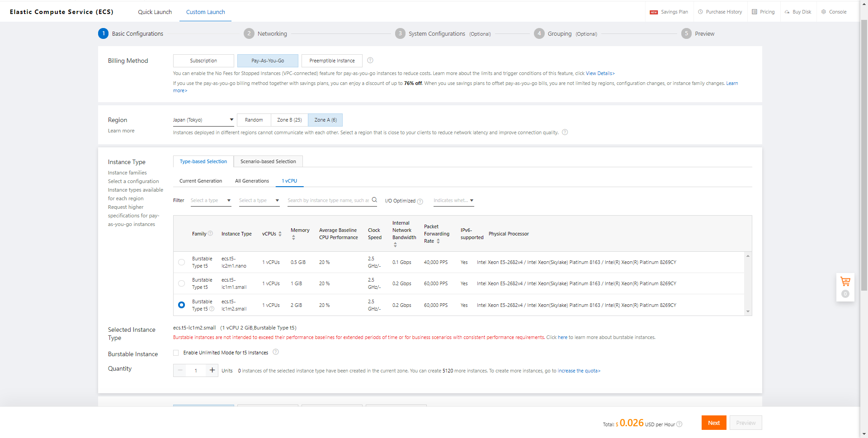Open the Japan (Tokyo) region dropdown
Screen dimensions: 868x438
pyautogui.click(x=203, y=120)
